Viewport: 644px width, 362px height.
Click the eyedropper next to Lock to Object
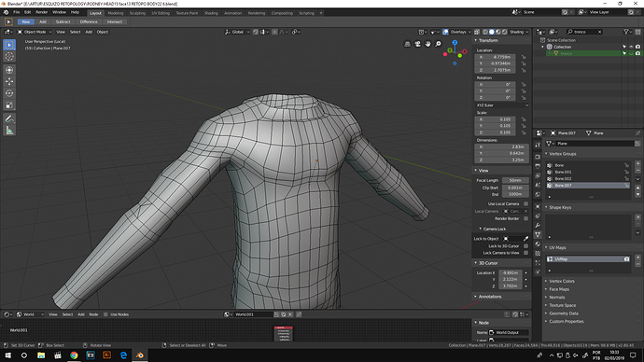pyautogui.click(x=525, y=239)
